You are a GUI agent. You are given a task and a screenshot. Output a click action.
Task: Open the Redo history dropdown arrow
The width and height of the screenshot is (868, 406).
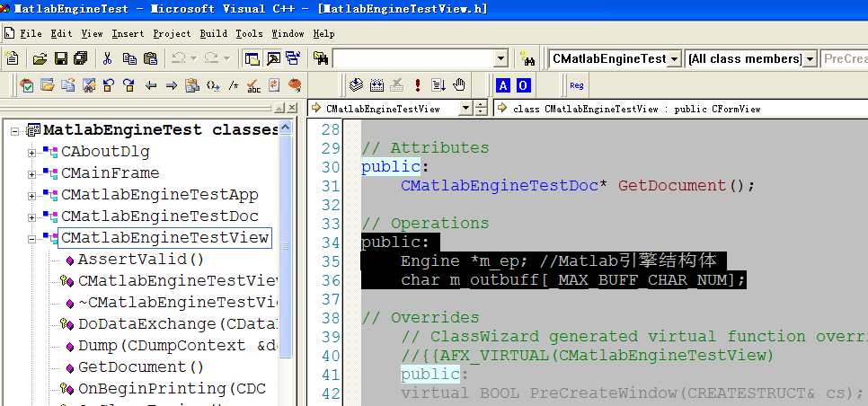pyautogui.click(x=226, y=58)
